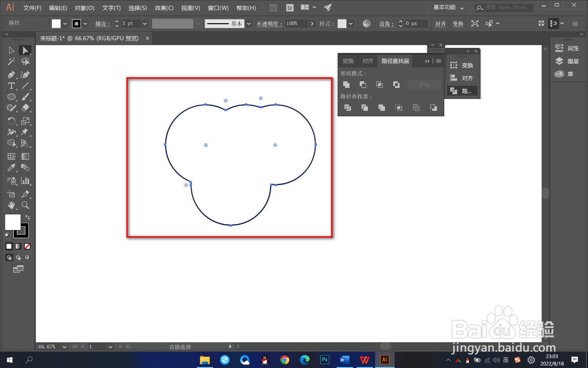Click Outline pathfinder icon
The height and width of the screenshot is (368, 588).
point(416,107)
